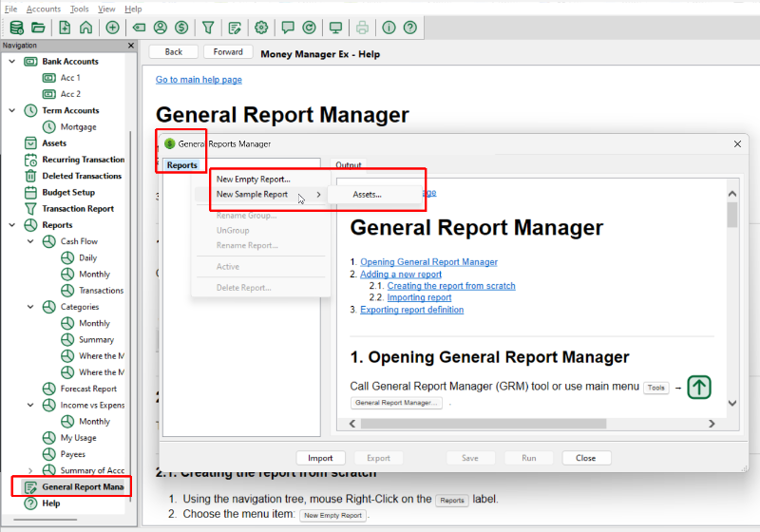Viewport: 760px width, 532px height.
Task: Close the Navigation panel with X
Action: tap(131, 45)
